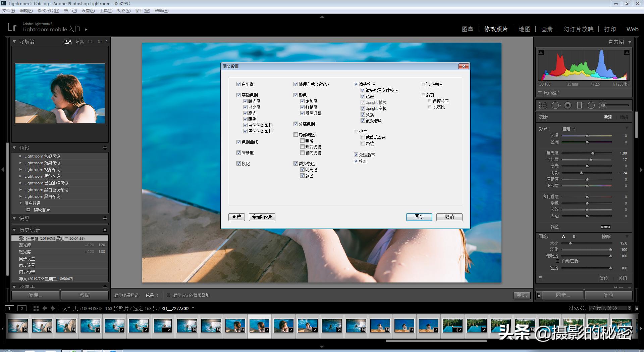This screenshot has height=352, width=644.
Task: Uncheck the 白平衡 checkbox
Action: (x=238, y=84)
